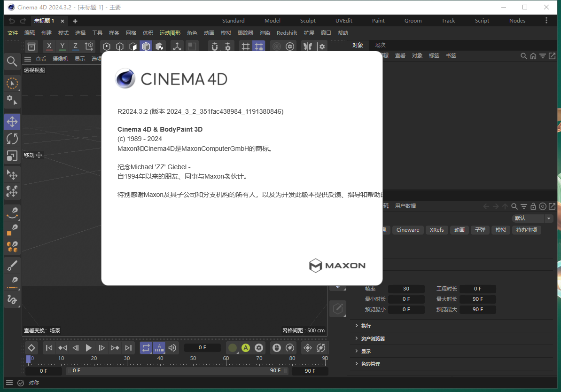Click the Maxon logo in the splash screen

click(337, 266)
